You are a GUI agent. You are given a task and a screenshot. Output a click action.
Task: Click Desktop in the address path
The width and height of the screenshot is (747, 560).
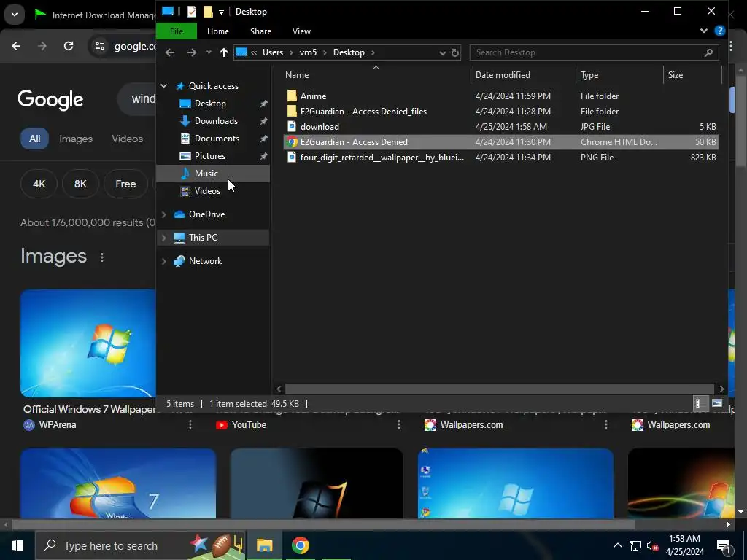click(x=349, y=52)
